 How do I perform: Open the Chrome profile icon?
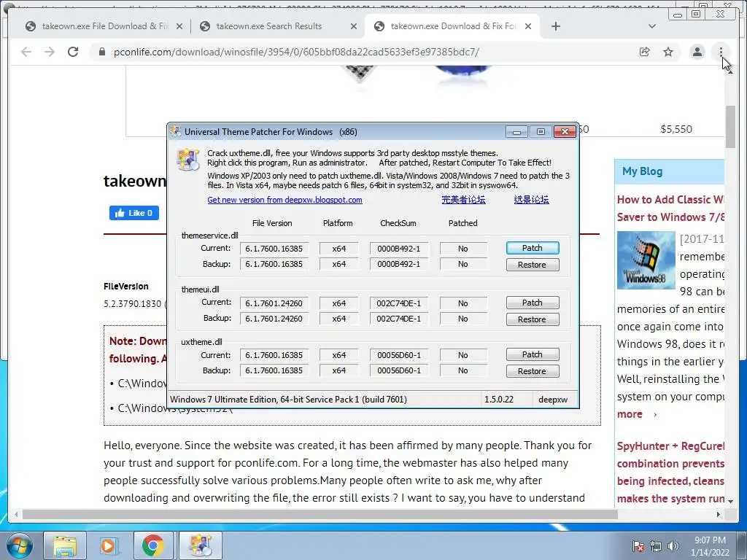point(697,52)
